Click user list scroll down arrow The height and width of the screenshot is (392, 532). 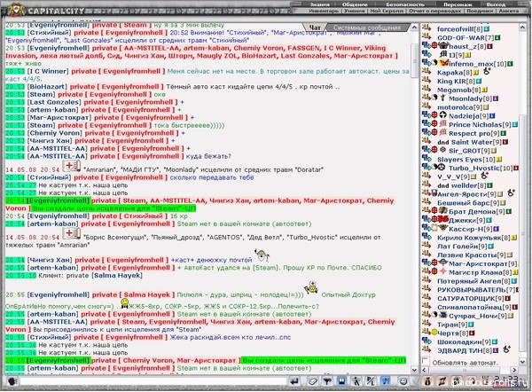tap(523, 361)
